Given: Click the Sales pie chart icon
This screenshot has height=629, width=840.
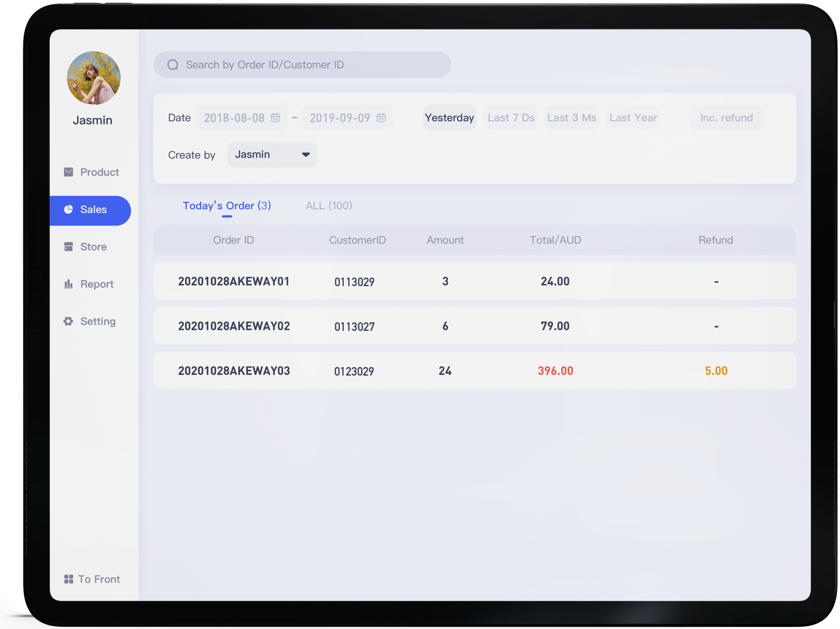Looking at the screenshot, I should 68,210.
